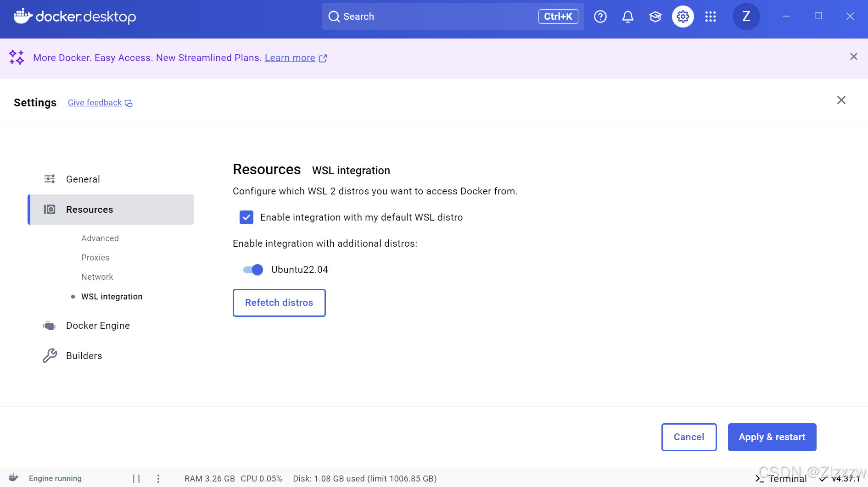The width and height of the screenshot is (868, 487).
Task: Open the Help center question mark icon
Action: [x=600, y=17]
